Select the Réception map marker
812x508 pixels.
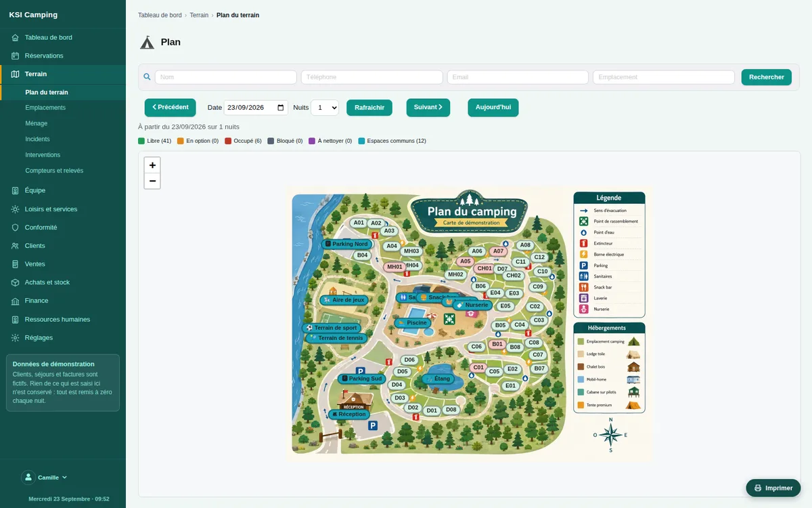[x=348, y=415]
